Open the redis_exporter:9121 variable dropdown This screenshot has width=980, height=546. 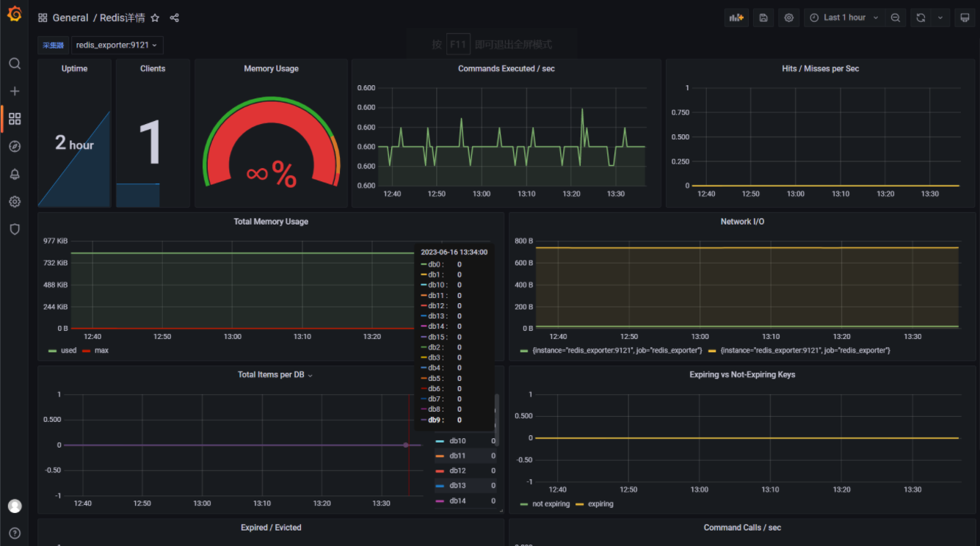[x=117, y=45]
